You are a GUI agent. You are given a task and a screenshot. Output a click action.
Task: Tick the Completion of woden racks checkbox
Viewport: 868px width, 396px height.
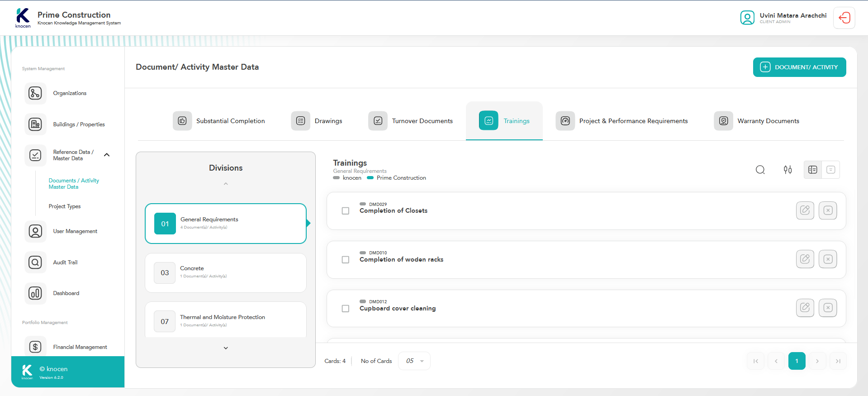[346, 260]
